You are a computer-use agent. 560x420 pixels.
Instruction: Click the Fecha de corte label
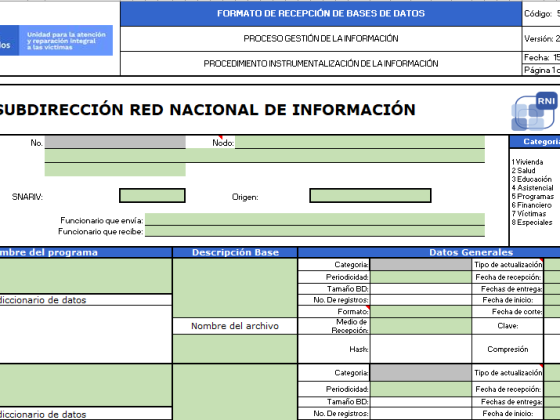517,311
